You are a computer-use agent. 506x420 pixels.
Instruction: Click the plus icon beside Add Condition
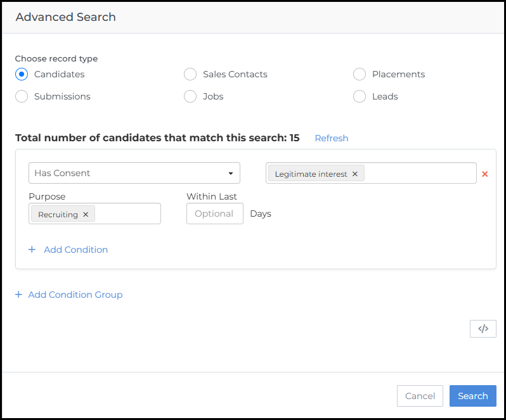pos(32,250)
